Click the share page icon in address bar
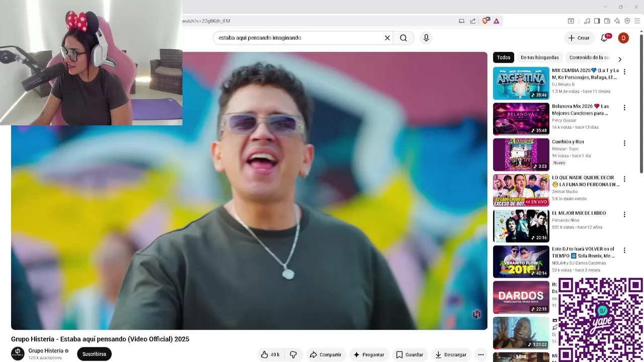The width and height of the screenshot is (644, 362). (x=473, y=21)
